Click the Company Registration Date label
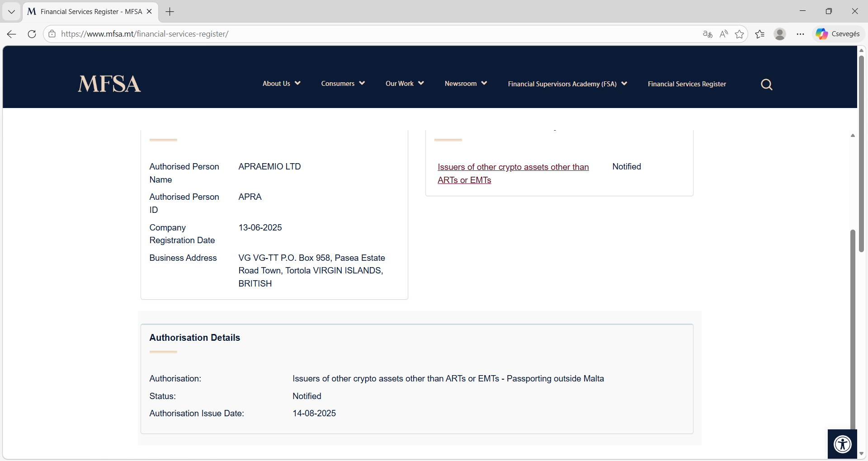Viewport: 868px width, 461px height. 182,234
